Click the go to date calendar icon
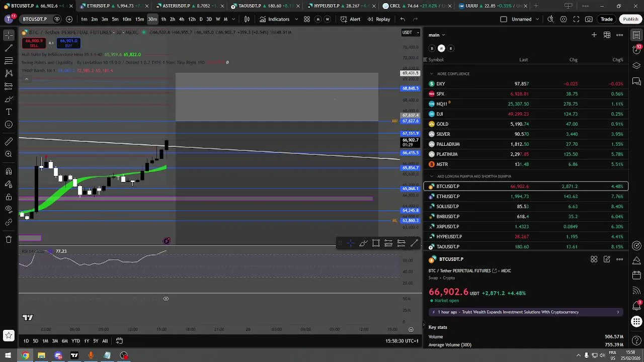Screen dimensions: 644x362 119,341
